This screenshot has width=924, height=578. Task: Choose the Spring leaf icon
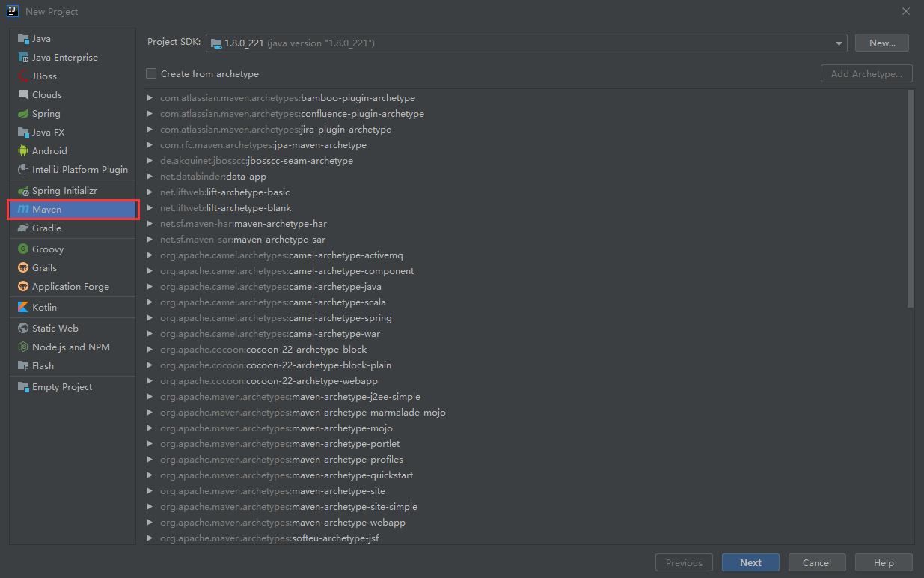tap(23, 114)
